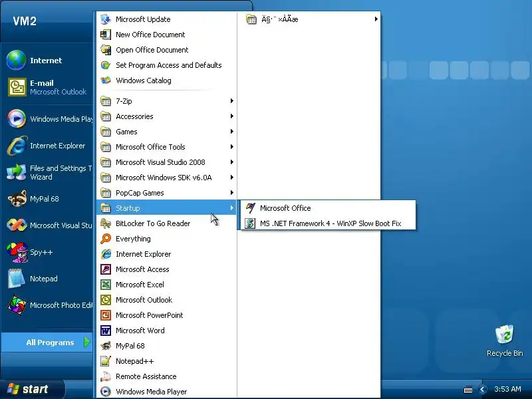Click the New Office Document icon
Screen dimensions: 532x399
point(106,35)
